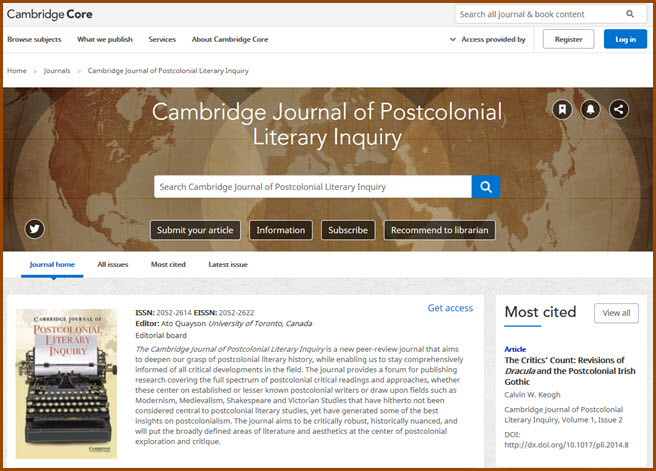This screenshot has height=471, width=656.
Task: Click the share icon in the banner
Action: click(x=619, y=110)
